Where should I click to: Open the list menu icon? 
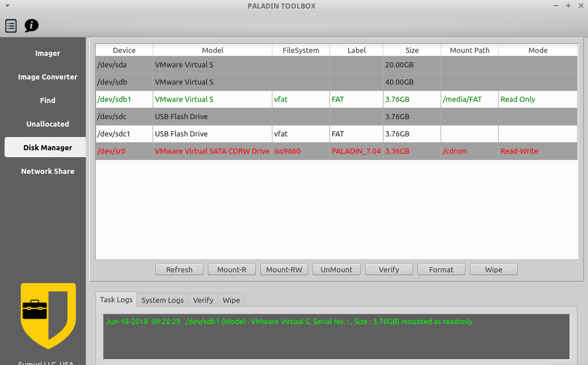[x=11, y=26]
